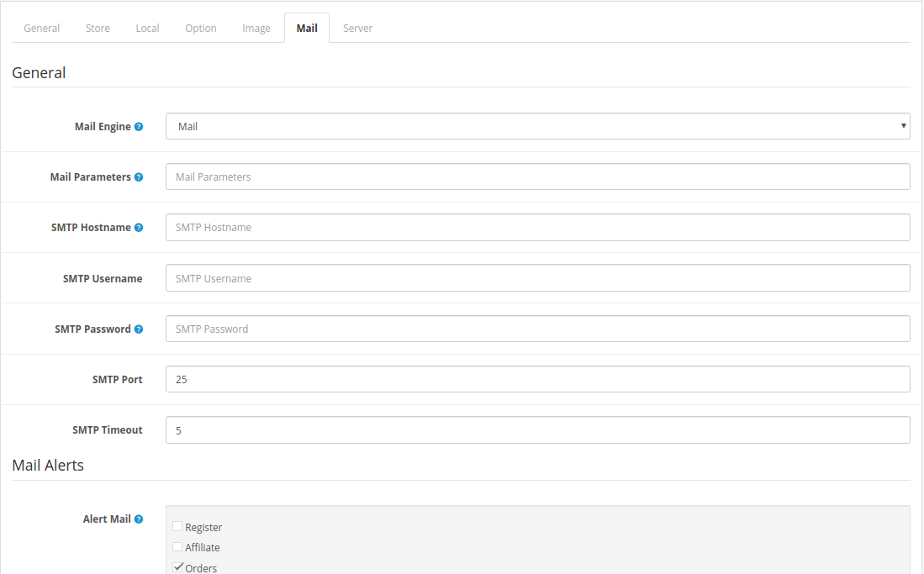
Task: Open the SMTP Hostname help icon
Action: tap(139, 228)
